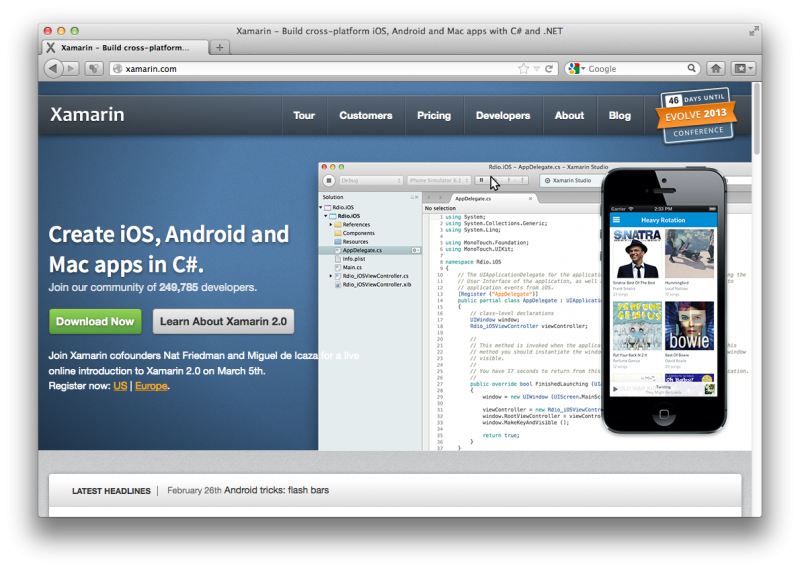Select the Components folder

[x=358, y=233]
